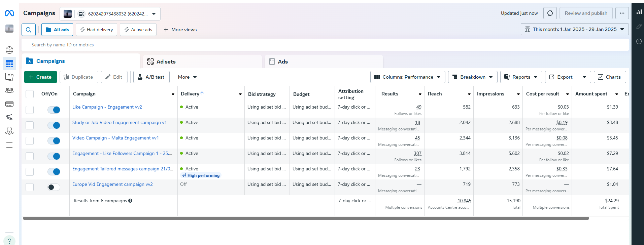Click the refresh data icon
The width and height of the screenshot is (644, 245).
tap(550, 13)
